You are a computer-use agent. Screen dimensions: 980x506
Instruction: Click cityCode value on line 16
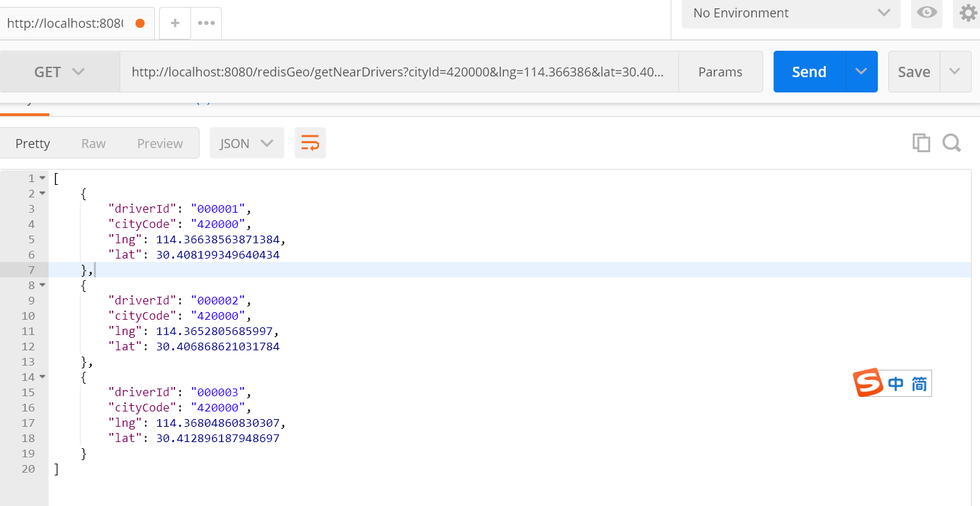point(218,407)
